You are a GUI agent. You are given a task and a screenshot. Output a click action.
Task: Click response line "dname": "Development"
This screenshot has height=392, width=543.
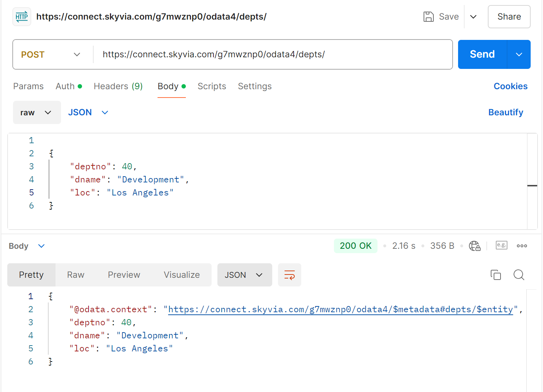(128, 335)
